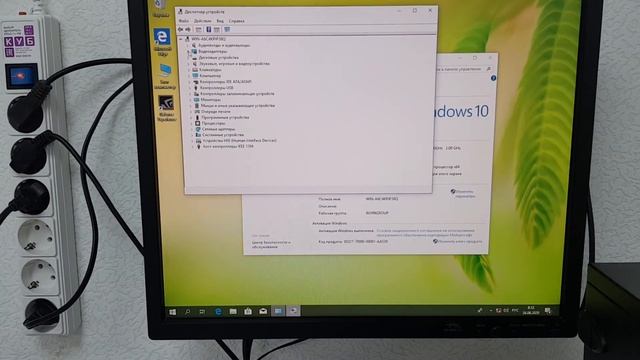Screen dimensions: 640x360
Task: Click the Хост-контроллеры IEEE 1394 icon
Action: coord(199,146)
